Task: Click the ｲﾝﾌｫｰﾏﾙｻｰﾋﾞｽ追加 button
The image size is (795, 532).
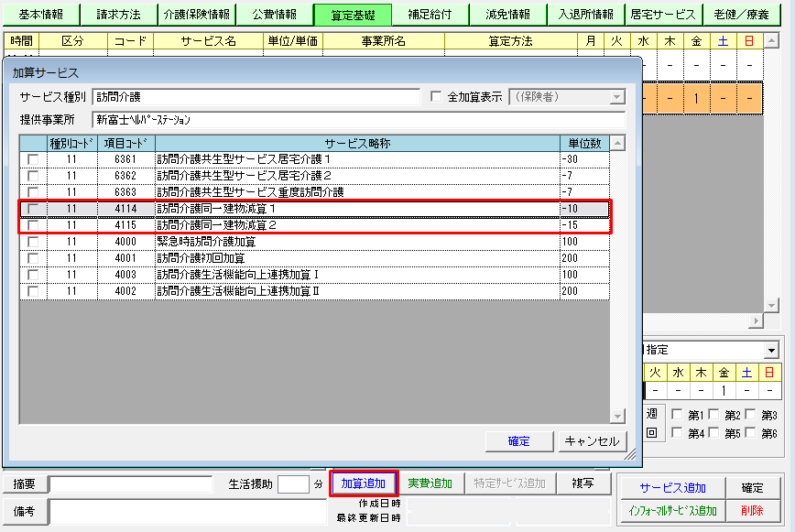Action: [x=673, y=511]
